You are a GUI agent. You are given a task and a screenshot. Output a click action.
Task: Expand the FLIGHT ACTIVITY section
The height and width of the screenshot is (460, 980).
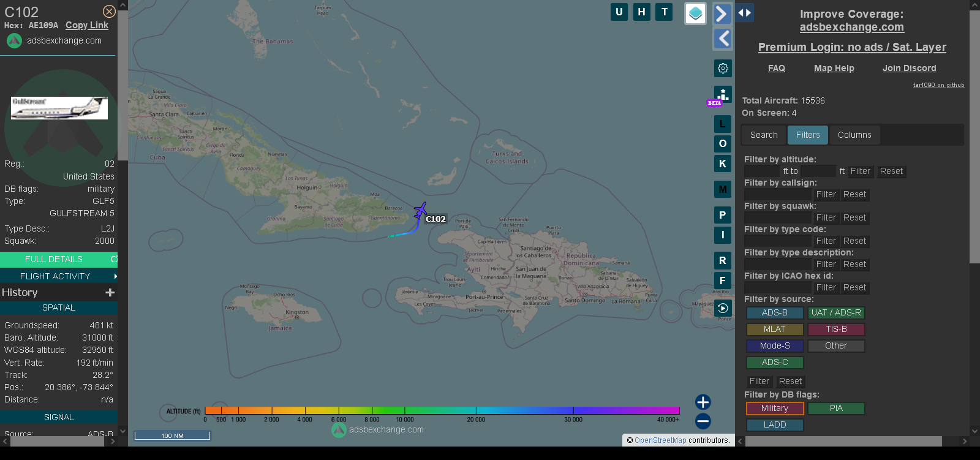(x=59, y=276)
